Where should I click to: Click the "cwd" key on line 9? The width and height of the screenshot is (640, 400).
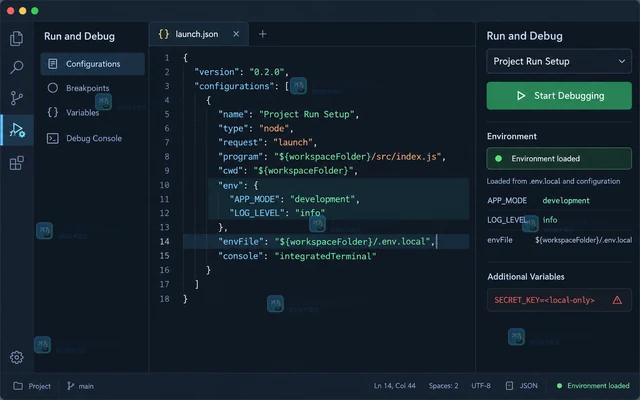tap(231, 171)
